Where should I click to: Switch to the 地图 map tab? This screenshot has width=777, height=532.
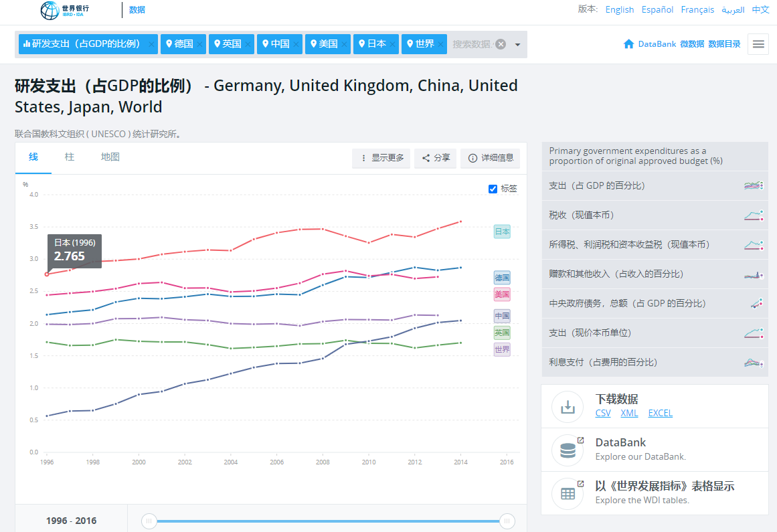pyautogui.click(x=110, y=157)
